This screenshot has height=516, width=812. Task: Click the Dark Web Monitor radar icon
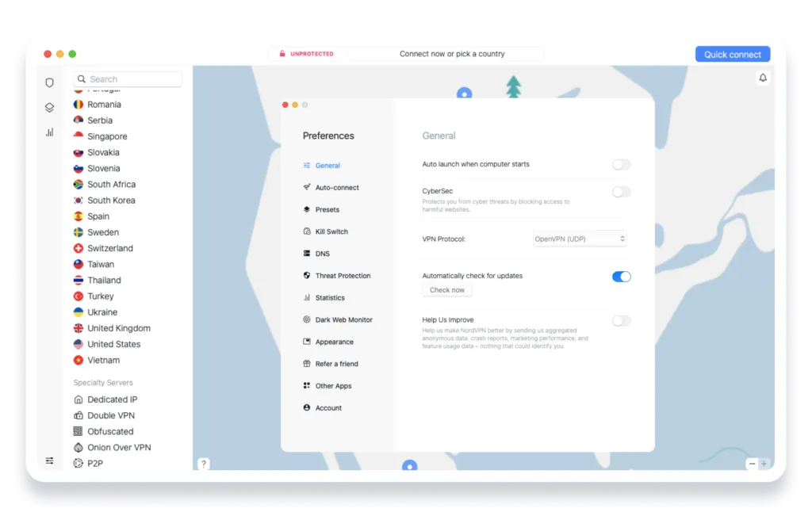tap(307, 319)
